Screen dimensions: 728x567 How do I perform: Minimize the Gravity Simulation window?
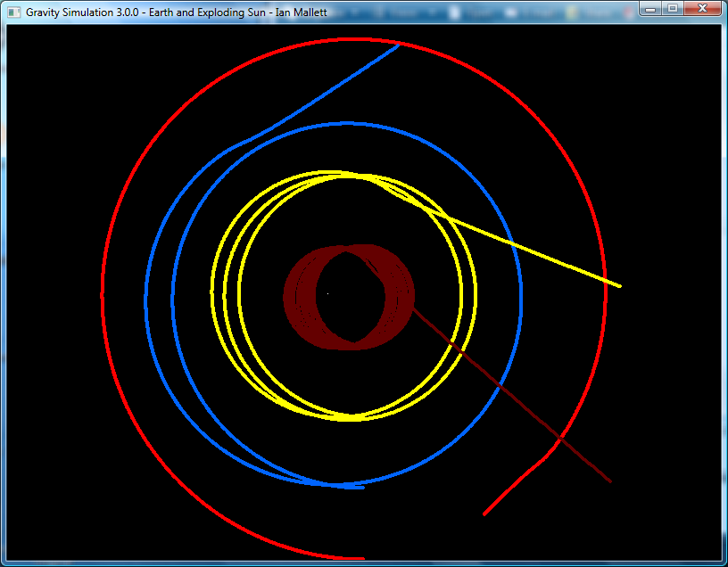650,9
